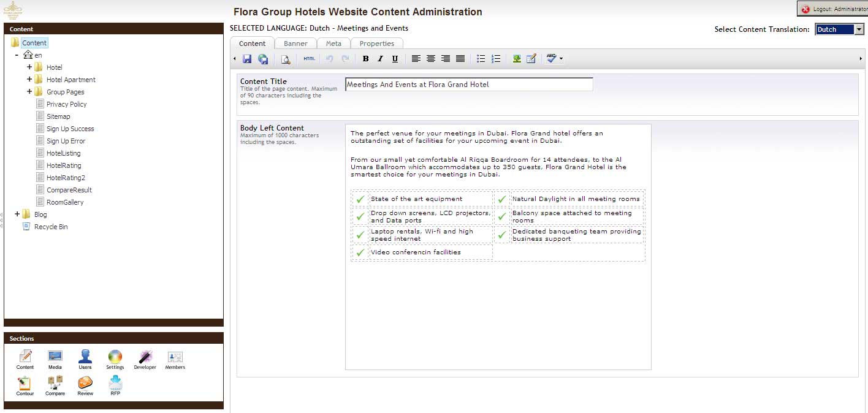Expand the Blog folder
868x413 pixels.
[x=17, y=214]
